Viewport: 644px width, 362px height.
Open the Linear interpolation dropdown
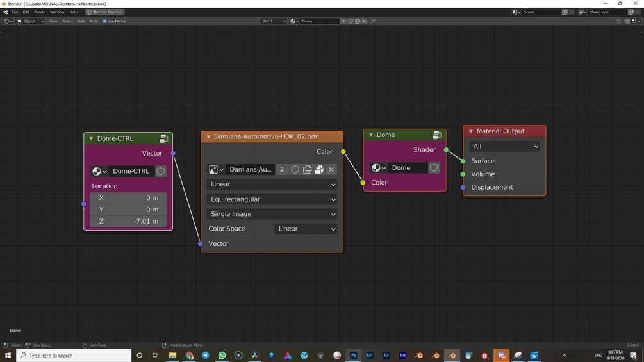pyautogui.click(x=272, y=185)
